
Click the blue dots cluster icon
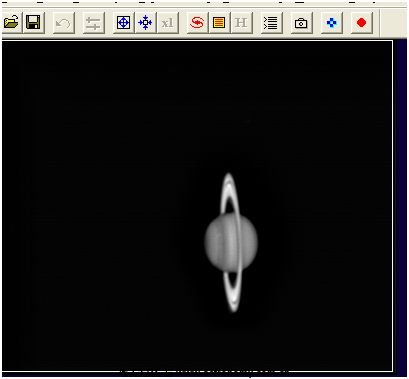331,23
